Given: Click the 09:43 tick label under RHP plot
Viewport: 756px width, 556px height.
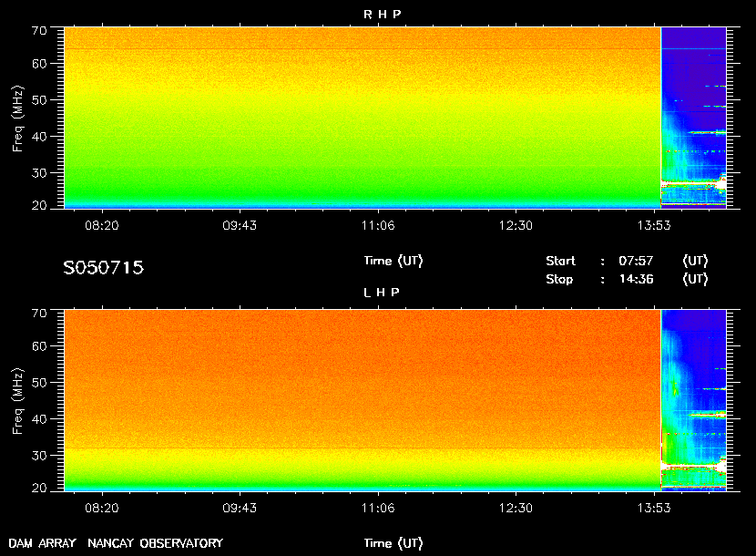Looking at the screenshot, I should (240, 225).
